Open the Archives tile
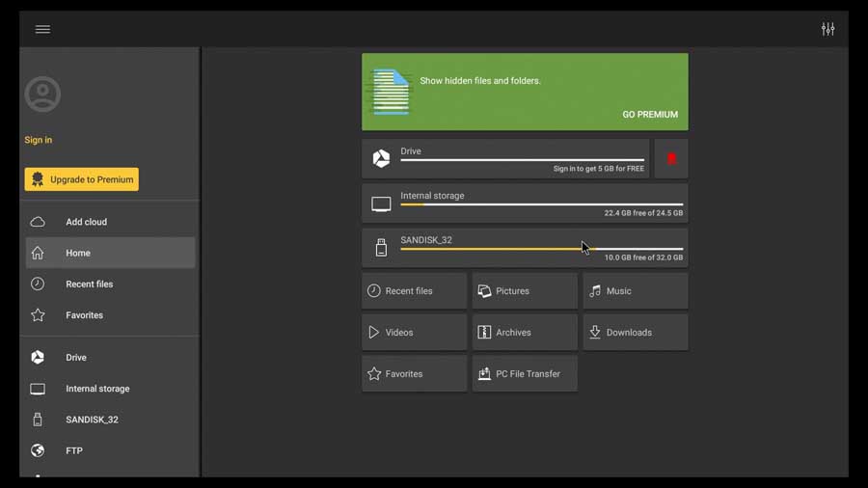Viewport: 868px width, 488px height. 525,333
